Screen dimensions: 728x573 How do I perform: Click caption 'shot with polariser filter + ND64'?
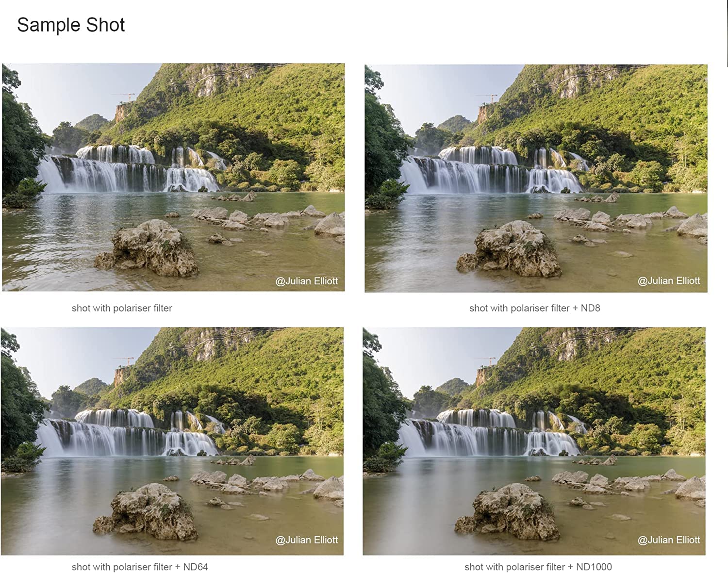coord(140,567)
